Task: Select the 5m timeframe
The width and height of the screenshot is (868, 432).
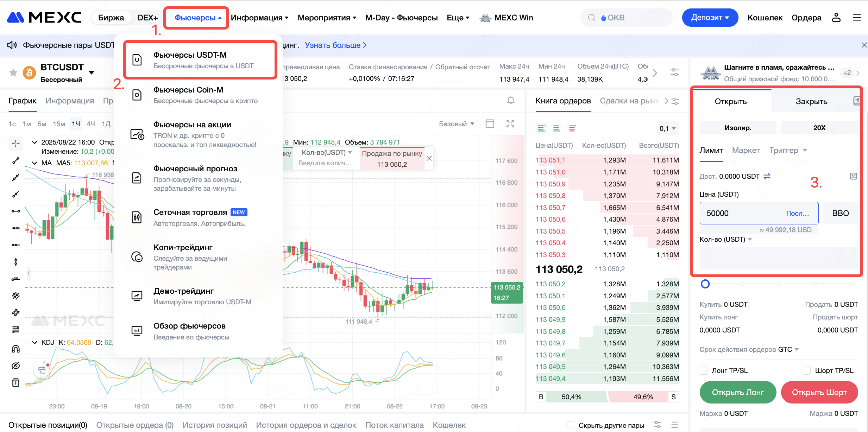Action: pyautogui.click(x=42, y=124)
